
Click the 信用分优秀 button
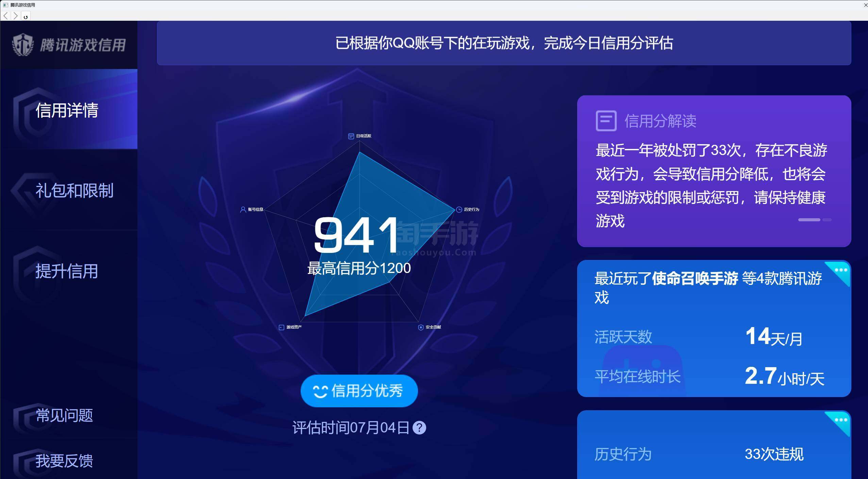click(x=359, y=391)
